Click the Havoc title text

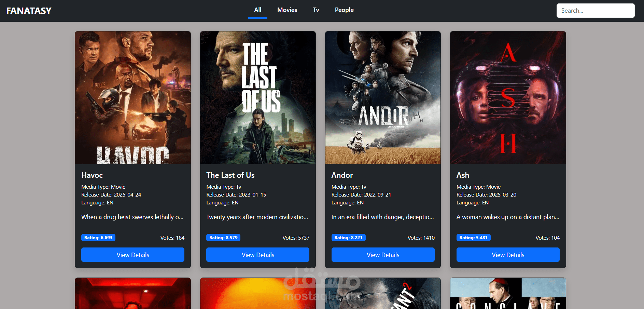coord(92,175)
